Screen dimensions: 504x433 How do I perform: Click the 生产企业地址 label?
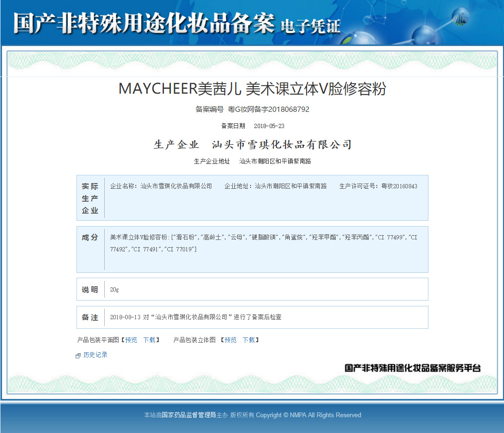212,161
